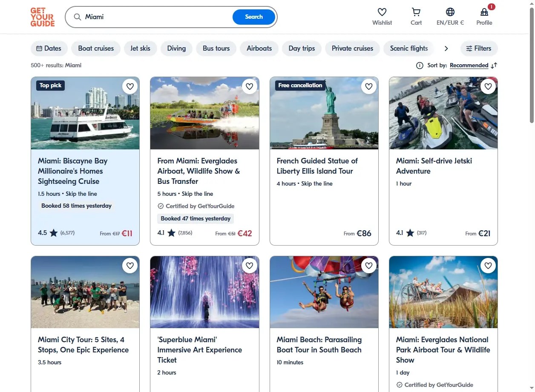
Task: Click the Free cancellation badge
Action: [300, 86]
